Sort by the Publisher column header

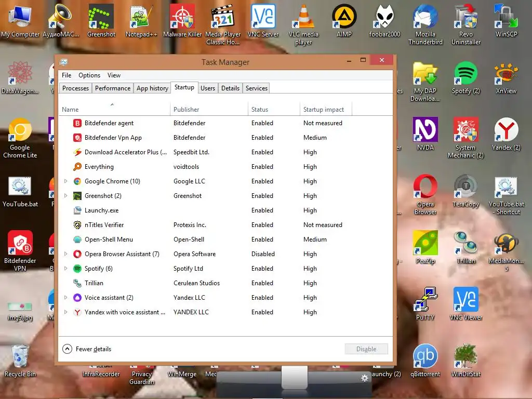coord(209,109)
